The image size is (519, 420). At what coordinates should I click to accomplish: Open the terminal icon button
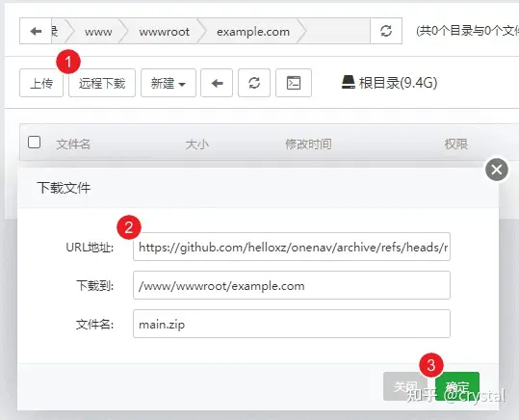click(x=294, y=83)
